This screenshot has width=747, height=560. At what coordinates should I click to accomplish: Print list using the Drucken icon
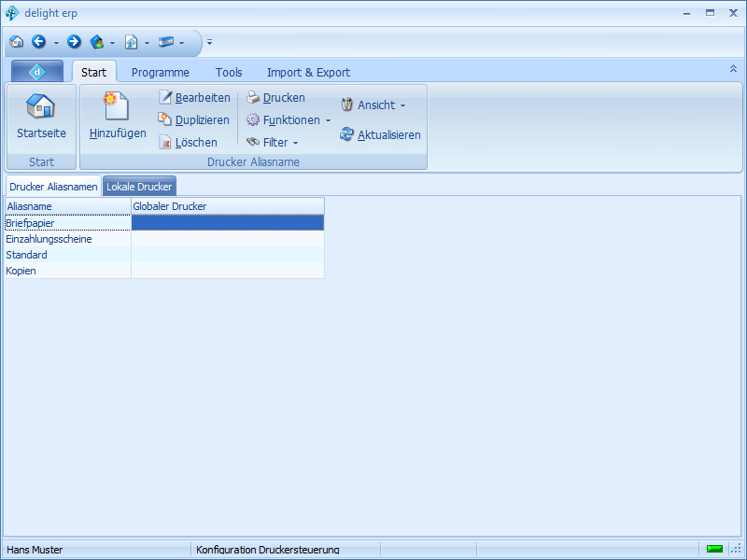pos(253,98)
